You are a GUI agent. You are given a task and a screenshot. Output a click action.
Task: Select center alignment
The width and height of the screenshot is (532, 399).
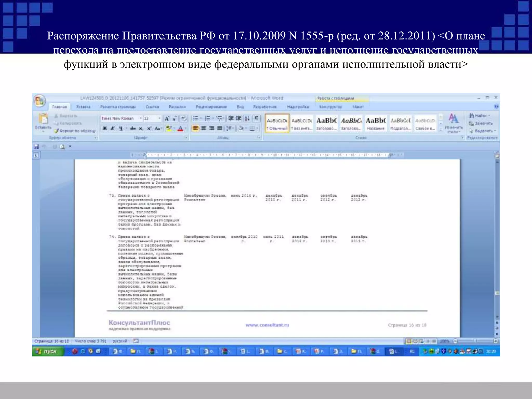tap(204, 128)
